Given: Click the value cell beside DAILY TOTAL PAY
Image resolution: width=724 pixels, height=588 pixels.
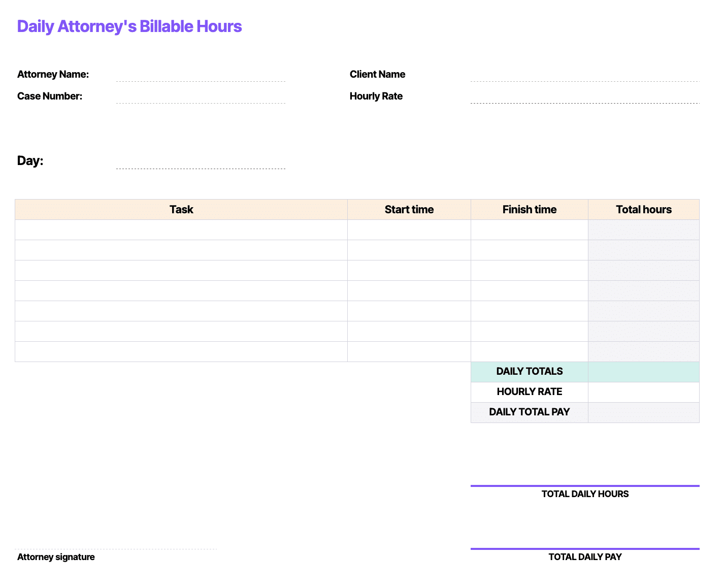Looking at the screenshot, I should (x=644, y=412).
